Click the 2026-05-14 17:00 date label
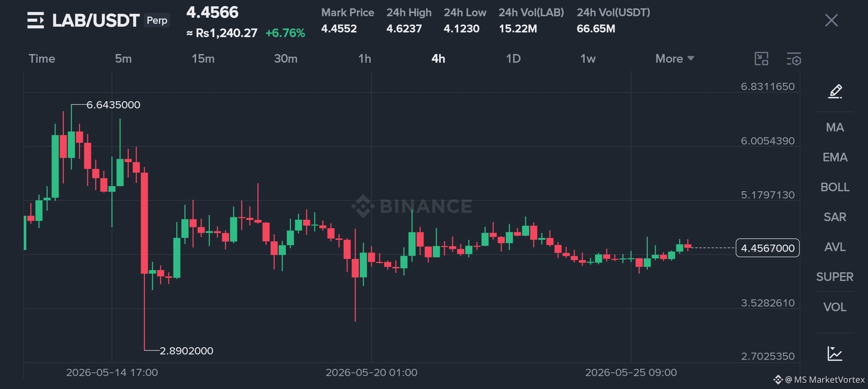The image size is (868, 389). 112,372
